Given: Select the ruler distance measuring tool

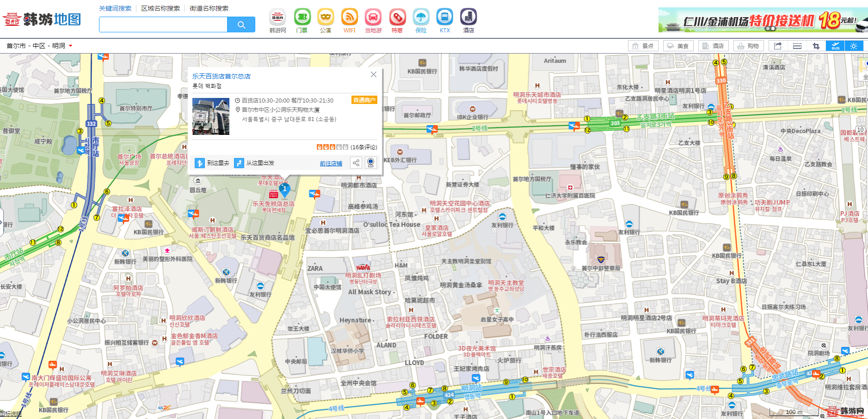Looking at the screenshot, I should 797,46.
